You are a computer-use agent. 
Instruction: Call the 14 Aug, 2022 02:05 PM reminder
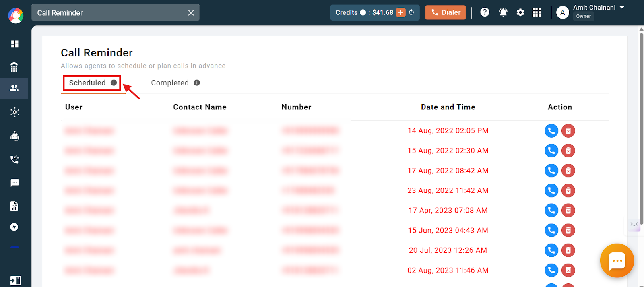pyautogui.click(x=551, y=131)
